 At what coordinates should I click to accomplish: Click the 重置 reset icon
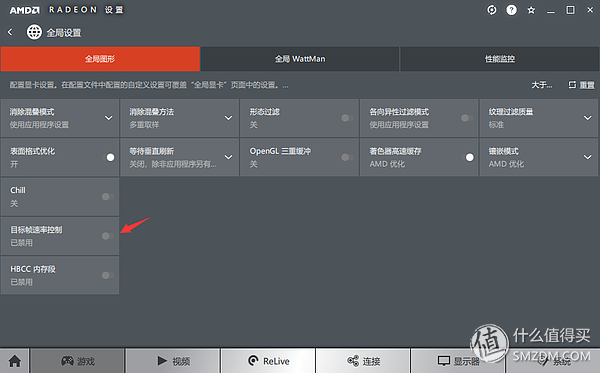[x=572, y=85]
